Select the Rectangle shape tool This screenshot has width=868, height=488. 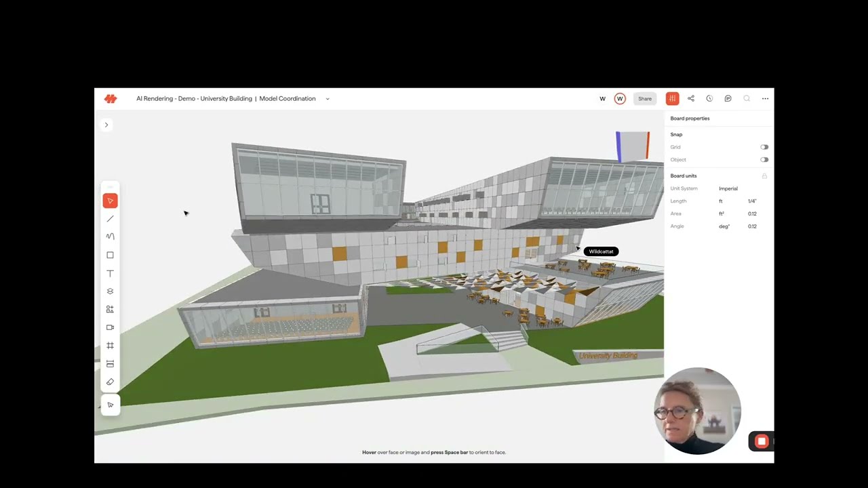tap(110, 255)
